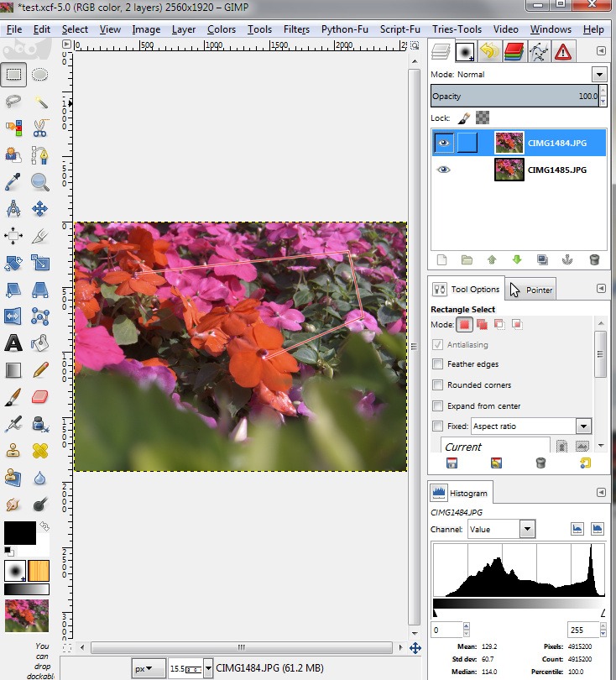Select the Perspective tool

click(40, 290)
